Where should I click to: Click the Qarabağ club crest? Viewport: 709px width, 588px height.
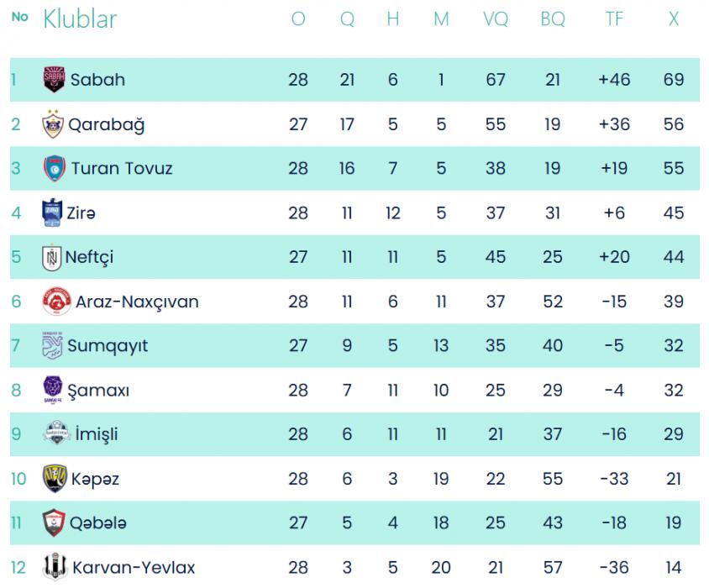pos(53,124)
